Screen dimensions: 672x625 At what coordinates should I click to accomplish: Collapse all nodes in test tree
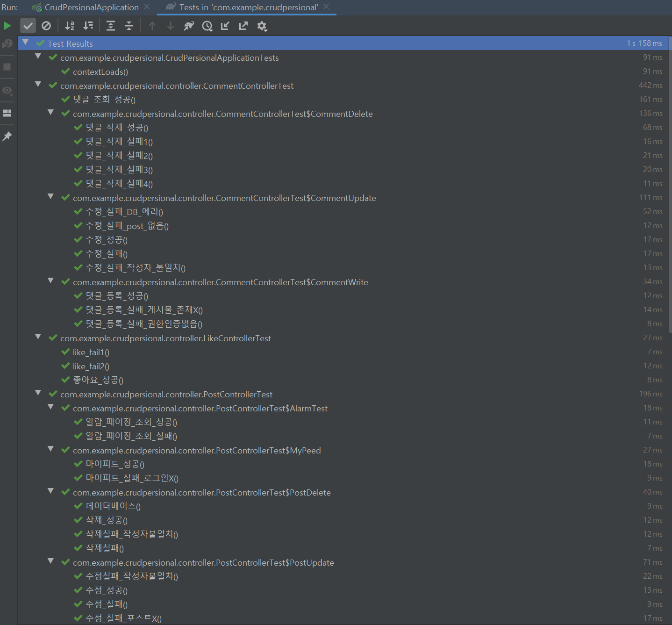(129, 26)
